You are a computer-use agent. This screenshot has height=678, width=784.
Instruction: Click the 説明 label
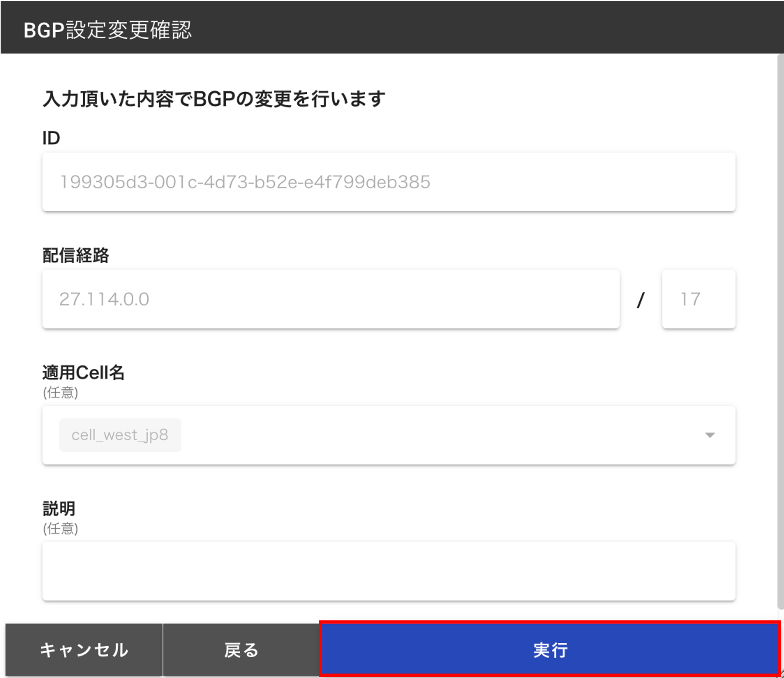(59, 508)
